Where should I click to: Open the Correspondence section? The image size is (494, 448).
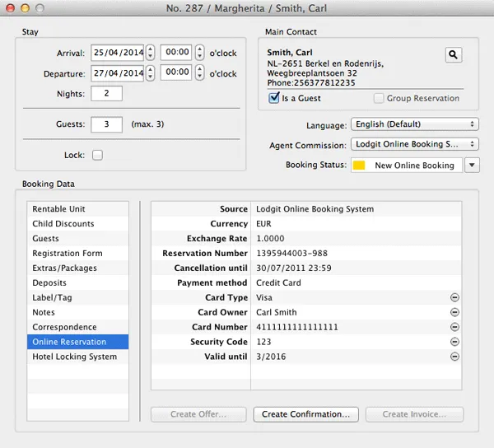[x=78, y=327]
